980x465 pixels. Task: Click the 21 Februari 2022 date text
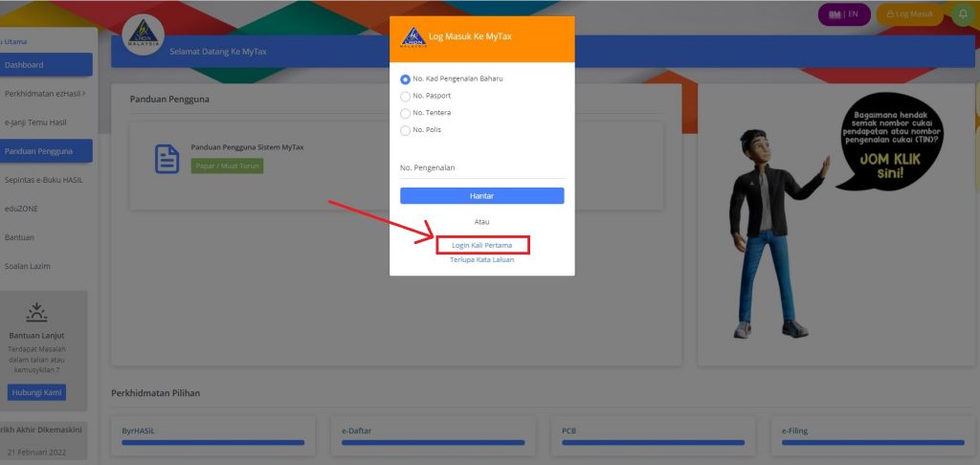[x=37, y=452]
